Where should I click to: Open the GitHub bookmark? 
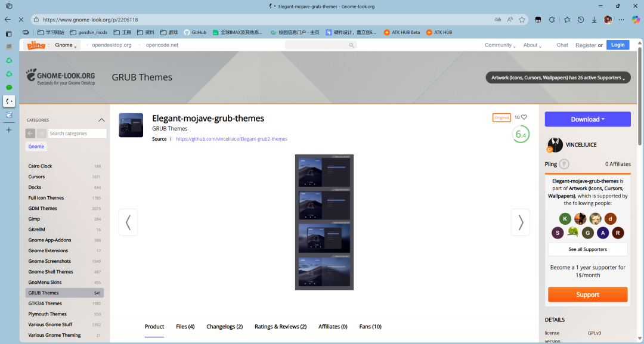(x=195, y=32)
